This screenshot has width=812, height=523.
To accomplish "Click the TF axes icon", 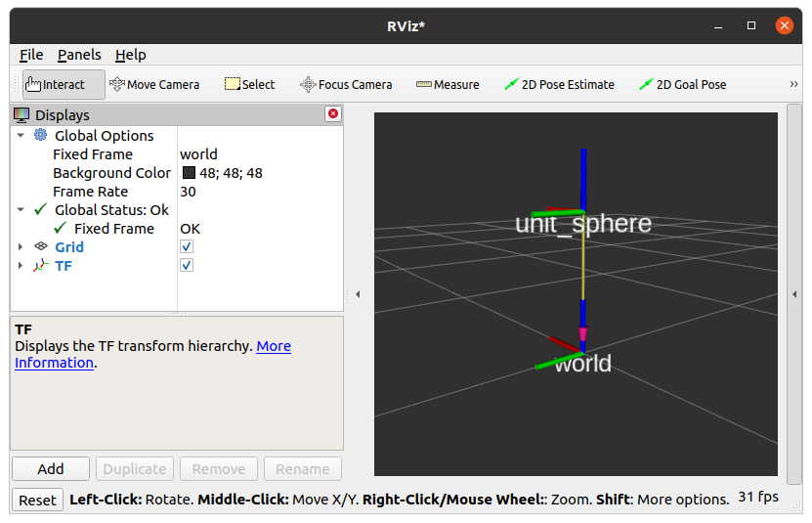I will [41, 265].
